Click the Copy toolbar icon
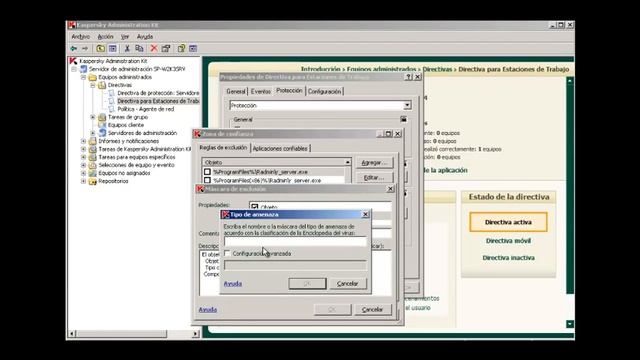The image size is (640, 360). tap(139, 49)
